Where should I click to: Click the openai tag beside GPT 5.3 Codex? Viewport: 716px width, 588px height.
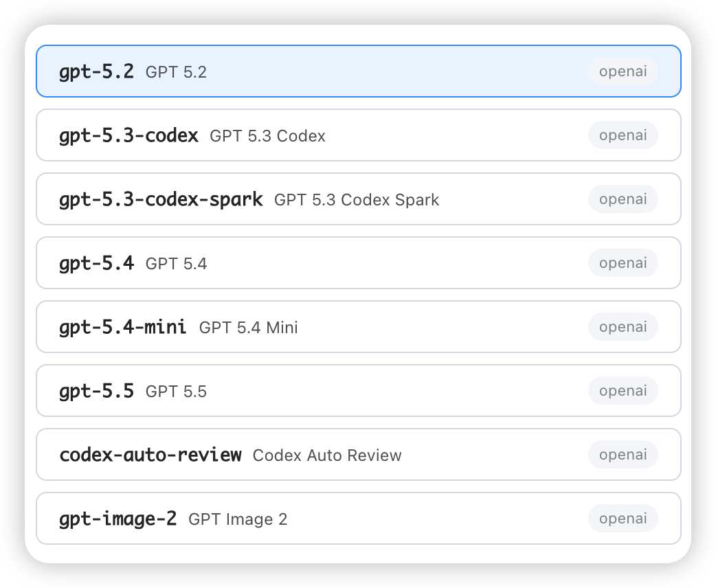click(623, 135)
